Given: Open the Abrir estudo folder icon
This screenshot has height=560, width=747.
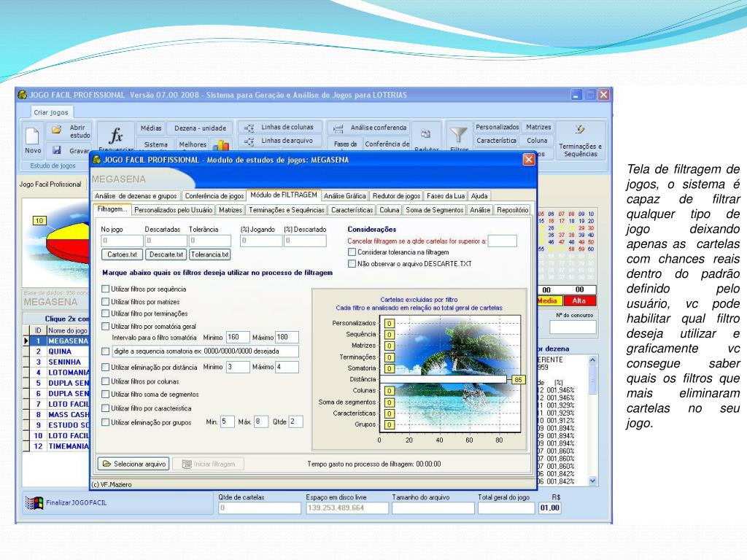Looking at the screenshot, I should tap(57, 130).
